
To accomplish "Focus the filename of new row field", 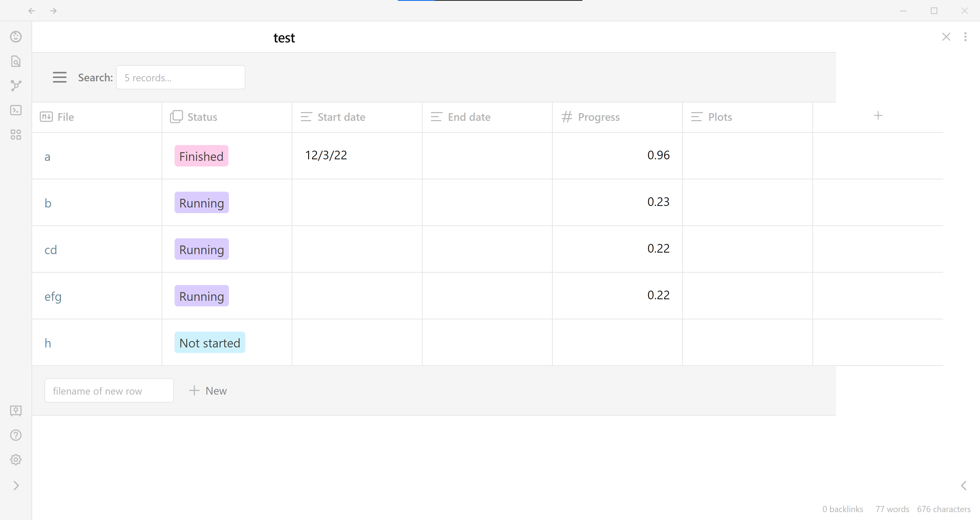I will (109, 391).
